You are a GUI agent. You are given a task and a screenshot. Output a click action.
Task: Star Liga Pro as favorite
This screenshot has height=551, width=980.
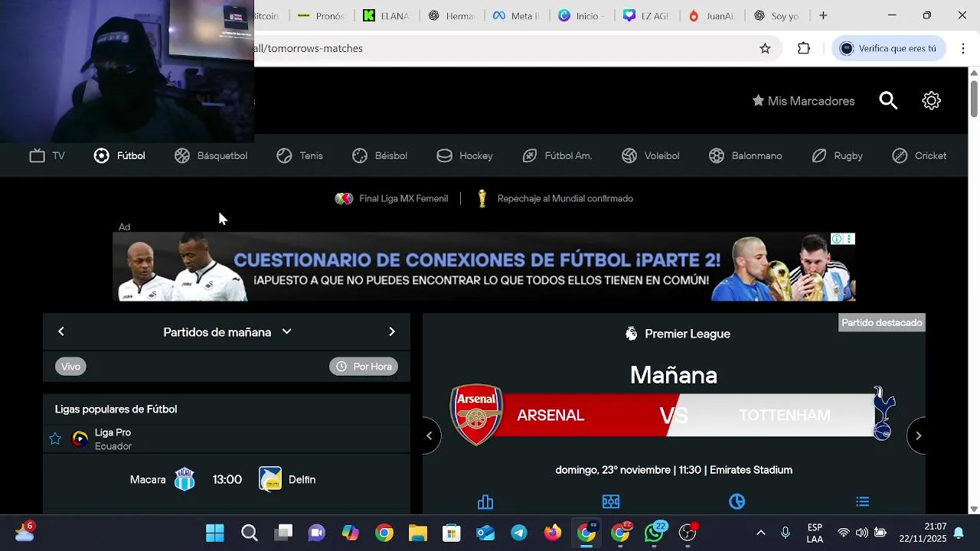tap(55, 439)
